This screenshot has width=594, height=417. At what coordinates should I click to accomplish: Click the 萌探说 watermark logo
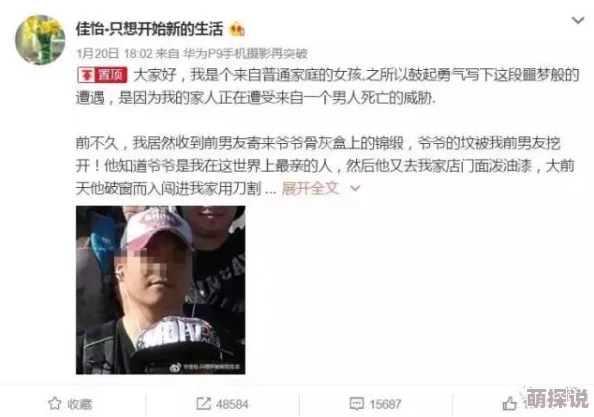pos(556,398)
